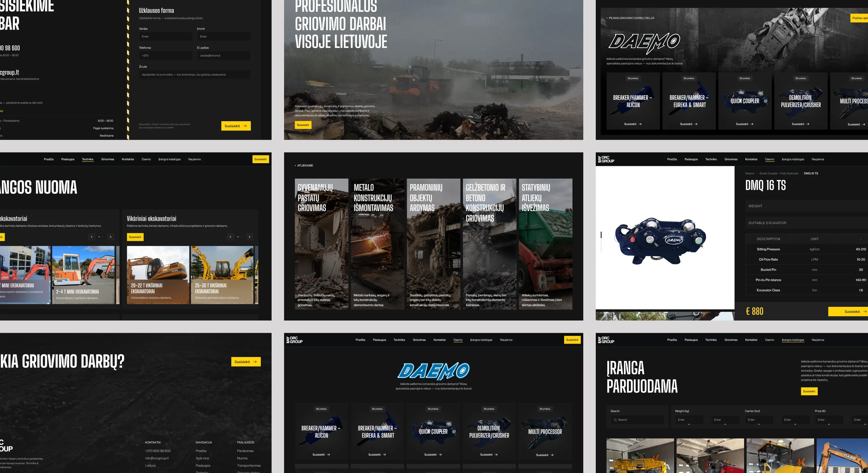The height and width of the screenshot is (473, 868).
Task: Expand SUITABLE EXCAVATOR section on DMQ 16 TS
Action: [x=807, y=223]
